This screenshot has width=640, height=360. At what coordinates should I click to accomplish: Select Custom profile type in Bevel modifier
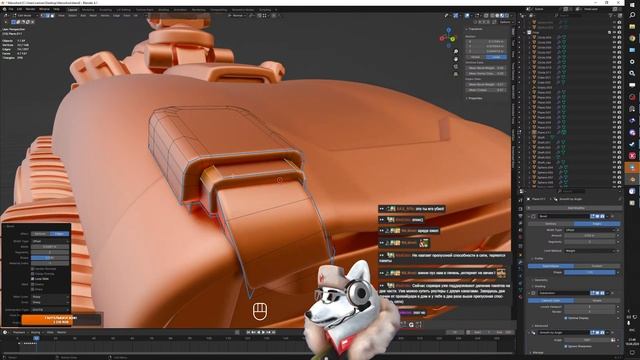[x=597, y=266]
